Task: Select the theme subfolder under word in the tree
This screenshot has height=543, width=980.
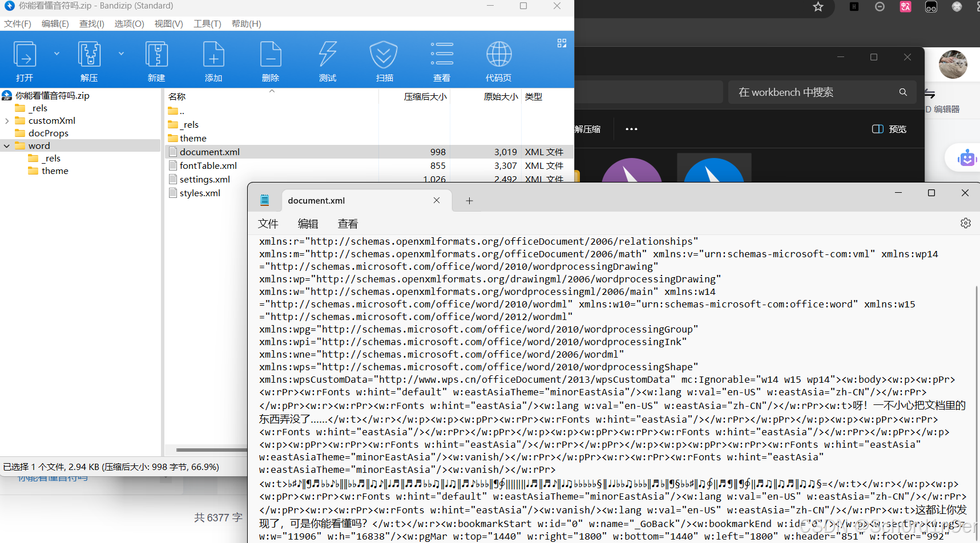Action: point(54,171)
